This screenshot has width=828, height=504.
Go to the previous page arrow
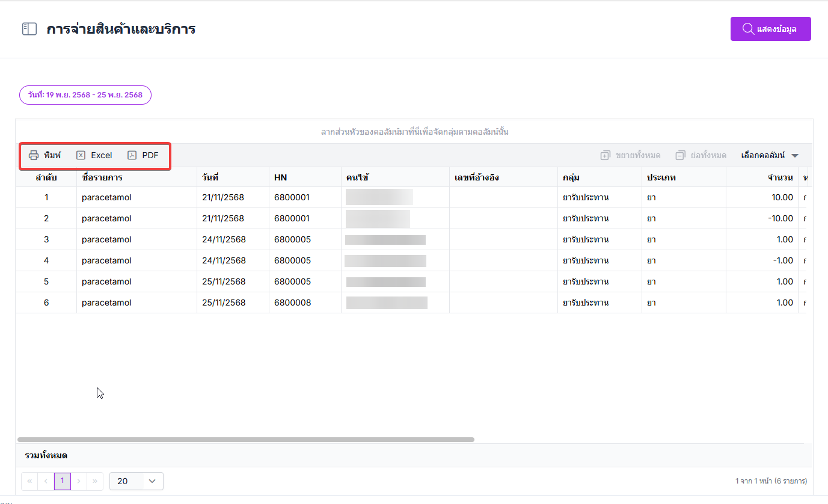pos(46,481)
